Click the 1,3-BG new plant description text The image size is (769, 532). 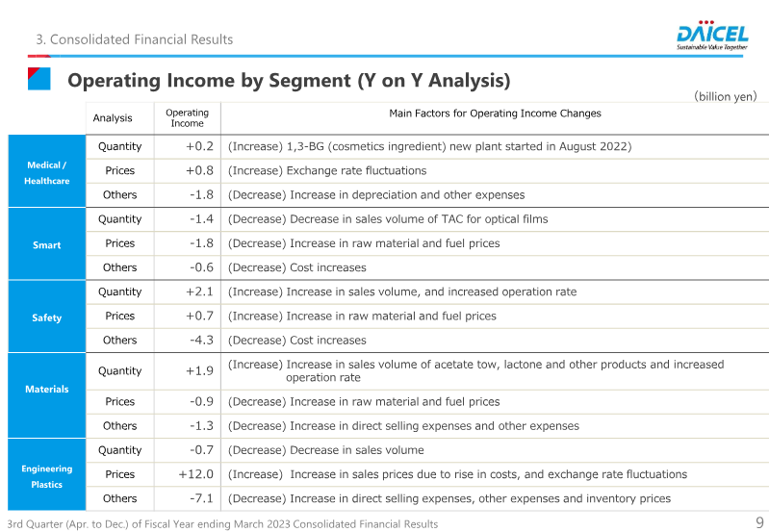tap(429, 147)
